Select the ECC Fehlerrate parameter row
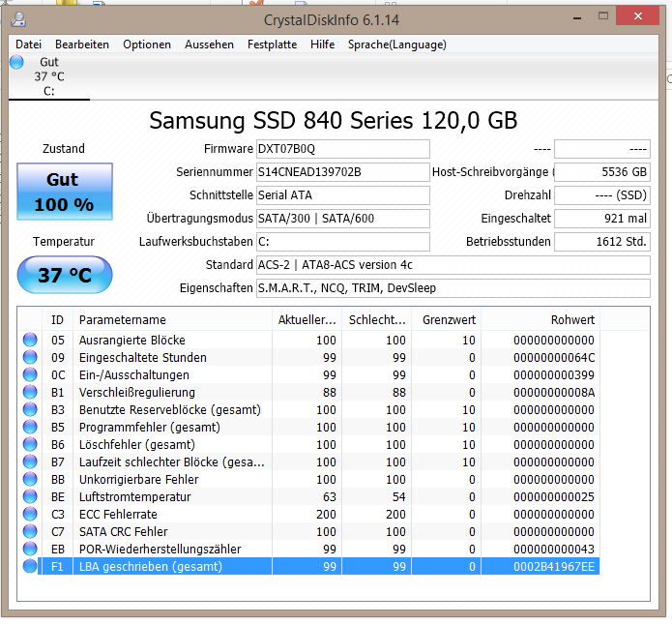The height and width of the screenshot is (625, 672). tap(308, 514)
